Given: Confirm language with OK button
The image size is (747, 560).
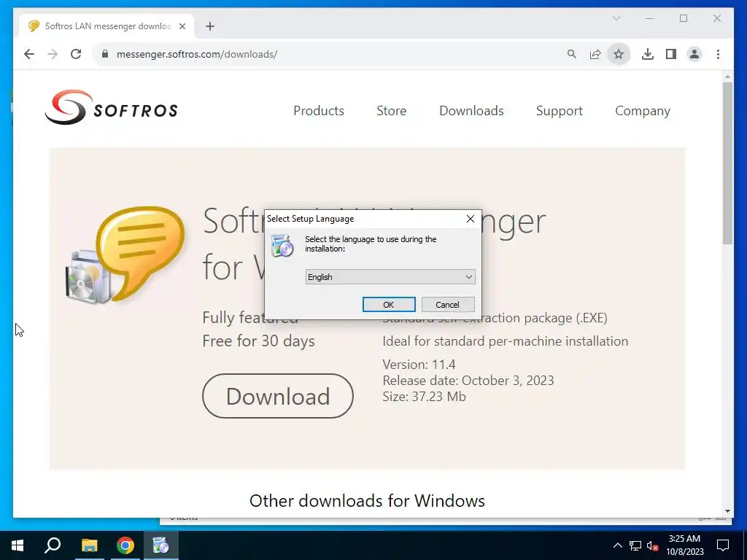Looking at the screenshot, I should [x=389, y=304].
